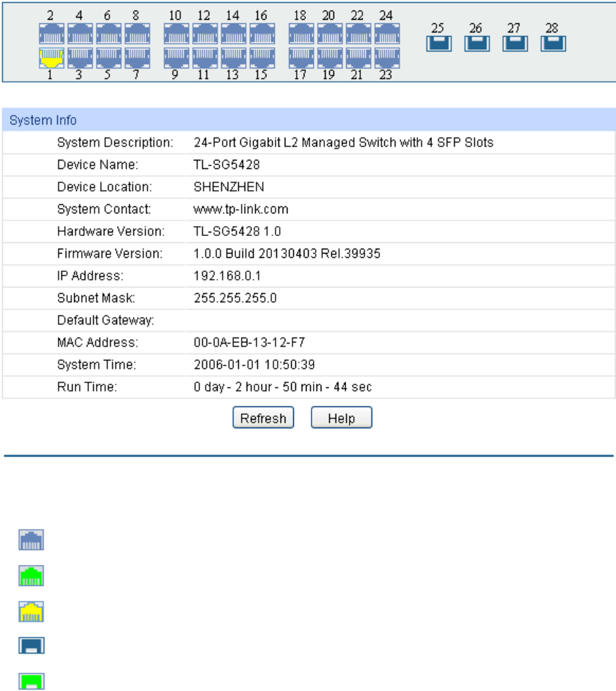616x691 pixels.
Task: Click port 24 icon
Action: coord(387,34)
